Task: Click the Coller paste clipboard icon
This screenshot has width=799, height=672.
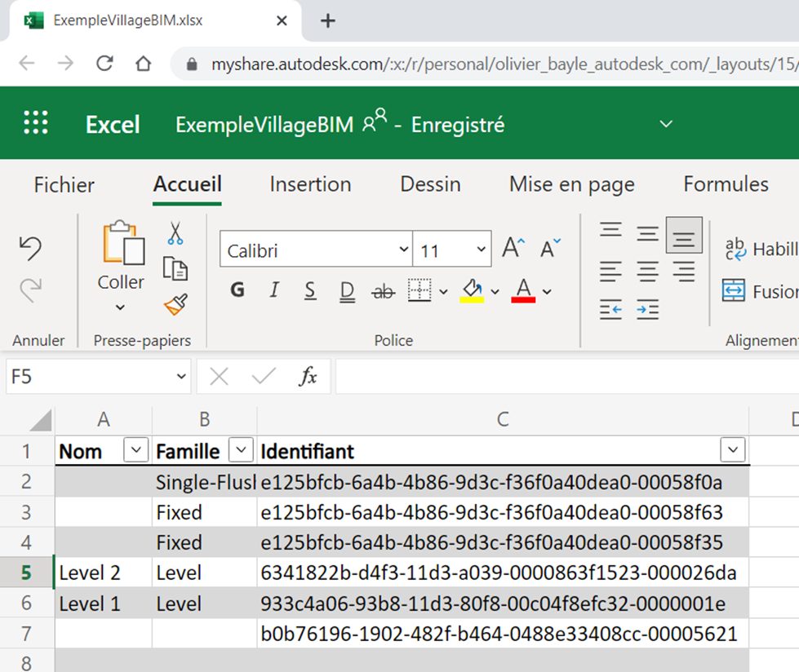Action: [122, 243]
